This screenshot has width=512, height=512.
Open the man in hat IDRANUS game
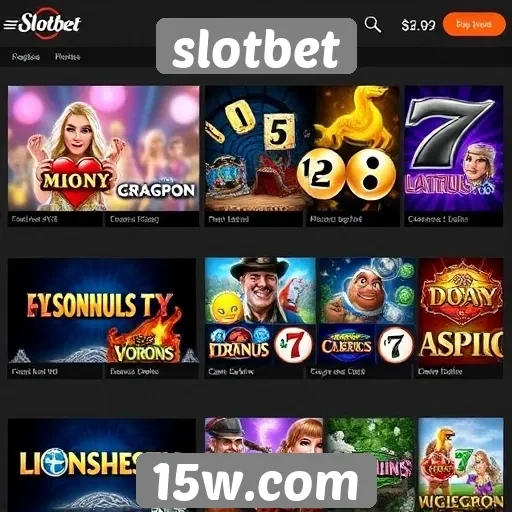pos(260,311)
